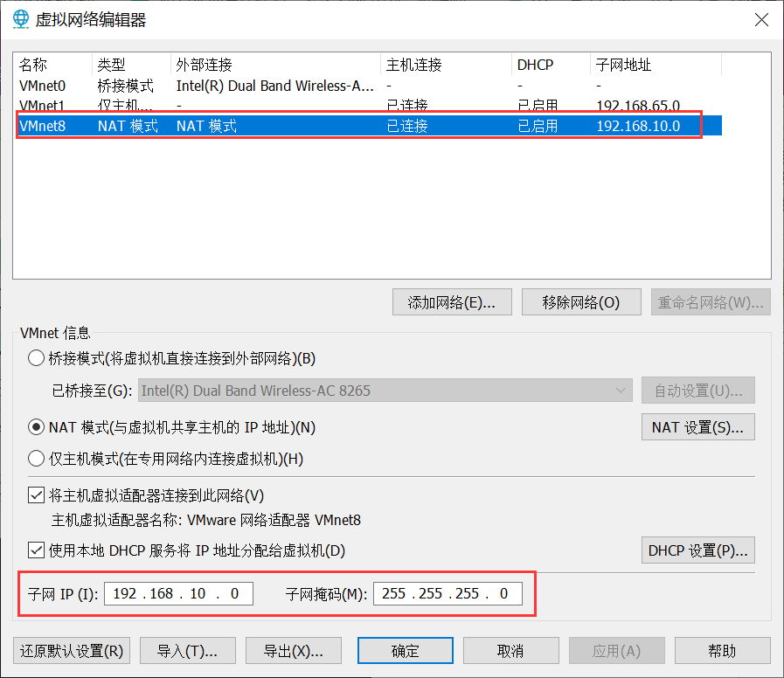
Task: Select the 桥接模式 radio button
Action: 36,358
